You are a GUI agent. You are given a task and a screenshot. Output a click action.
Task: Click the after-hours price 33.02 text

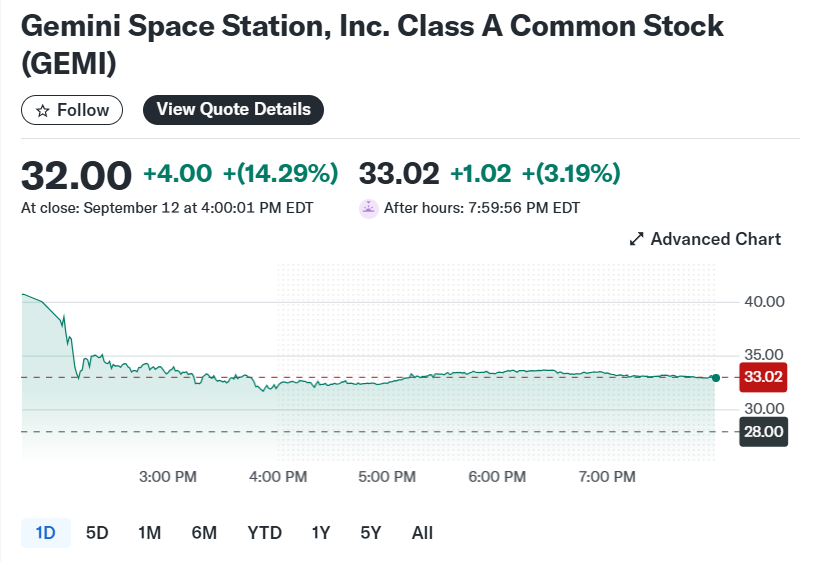[x=399, y=173]
